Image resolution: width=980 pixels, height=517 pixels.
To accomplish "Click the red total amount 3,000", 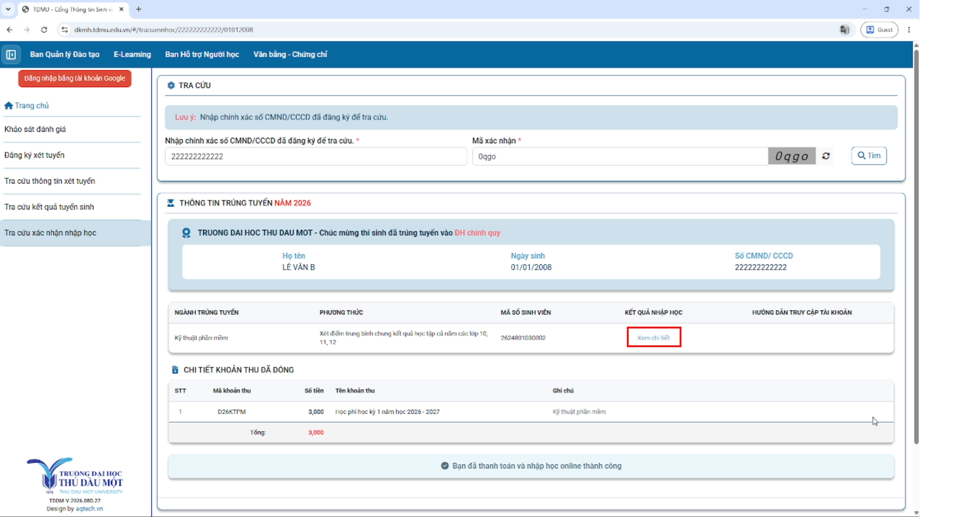I will tap(316, 433).
